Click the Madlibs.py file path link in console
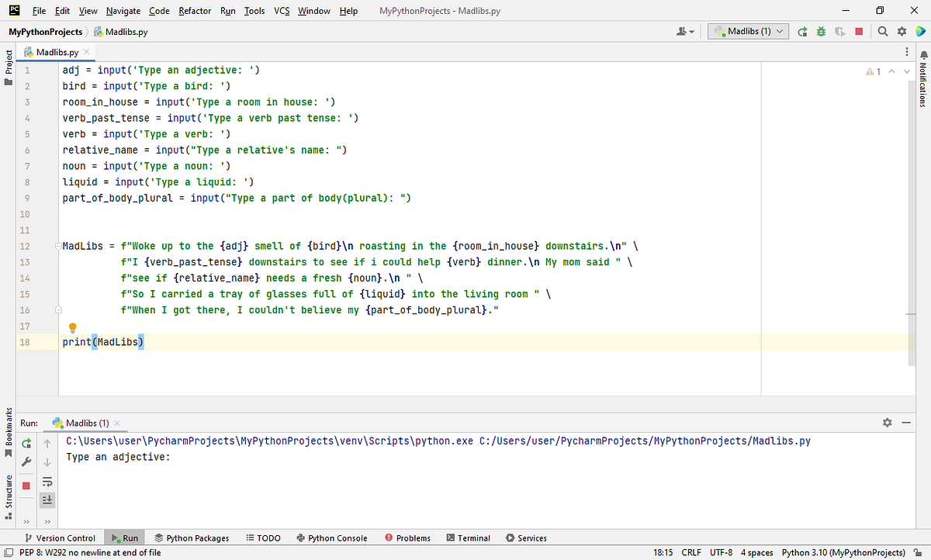 [645, 441]
